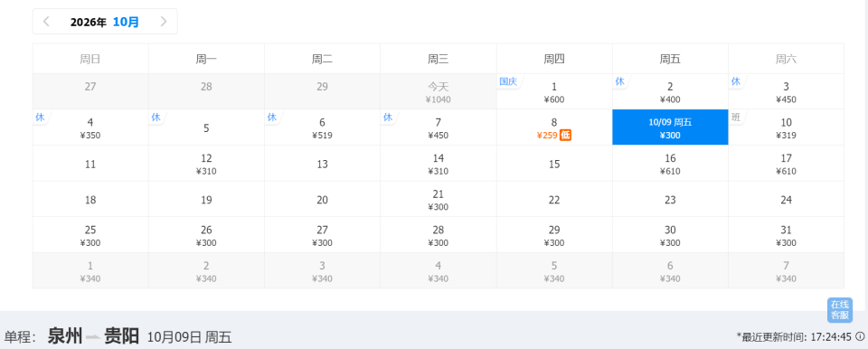Go to previous month arrow
868x349 pixels.
click(x=46, y=22)
